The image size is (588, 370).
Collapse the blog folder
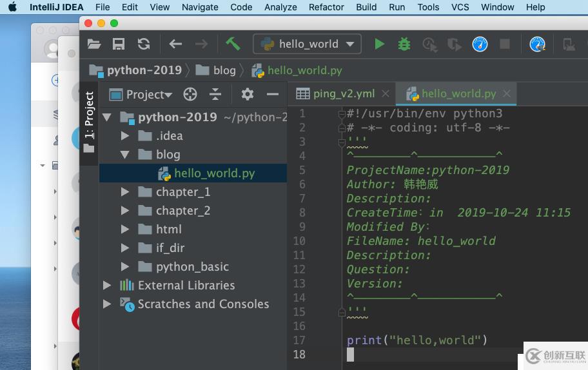click(125, 155)
